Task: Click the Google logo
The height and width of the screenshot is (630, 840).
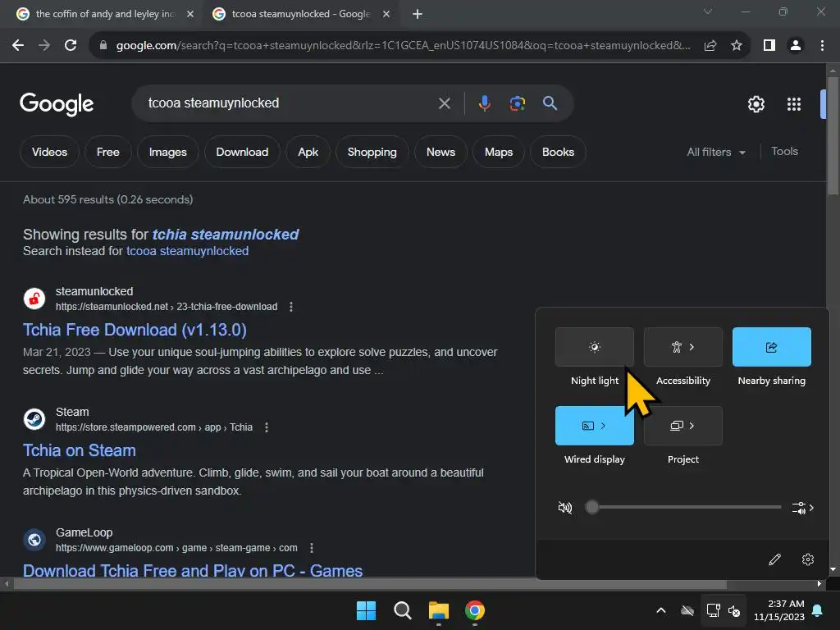Action: (x=57, y=104)
